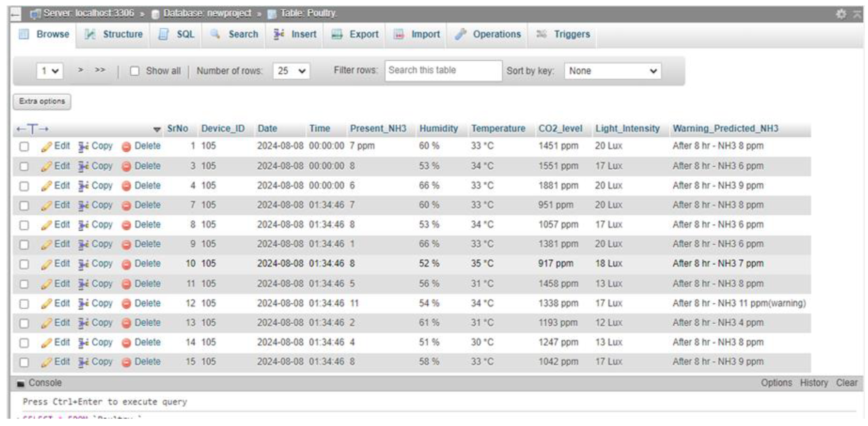
Task: Open the Number of rows dropdown
Action: click(x=292, y=71)
